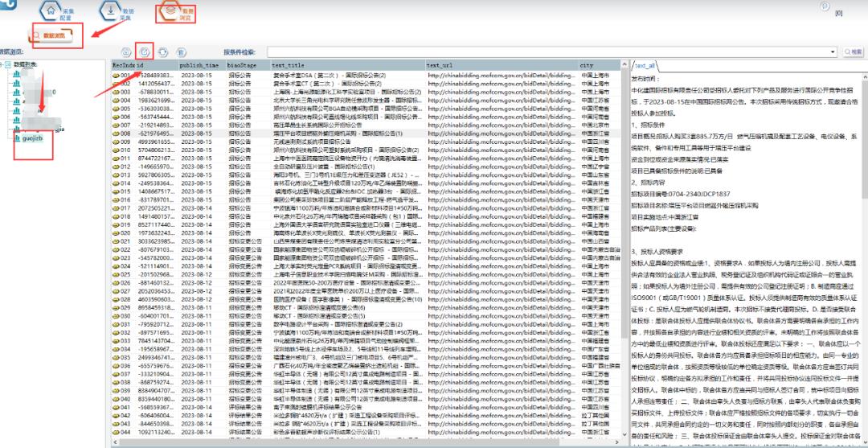Screen dimensions: 868x448
Task: Select row 041 biaoStage 评标结果公告
Action: 244,408
